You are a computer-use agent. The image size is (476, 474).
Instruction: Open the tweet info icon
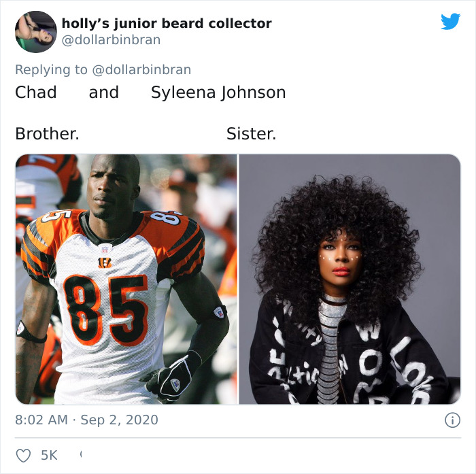tap(452, 420)
